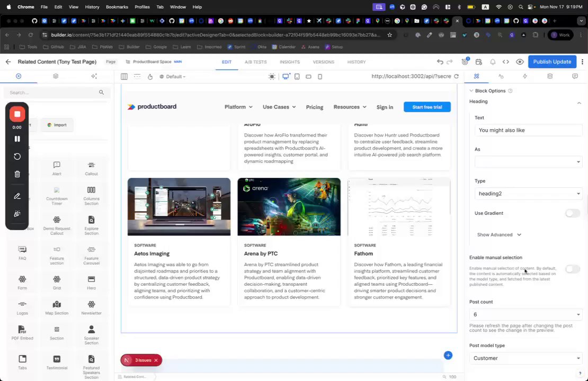This screenshot has width=588, height=381.
Task: Open the Layers panel tab icon
Action: pos(56,76)
